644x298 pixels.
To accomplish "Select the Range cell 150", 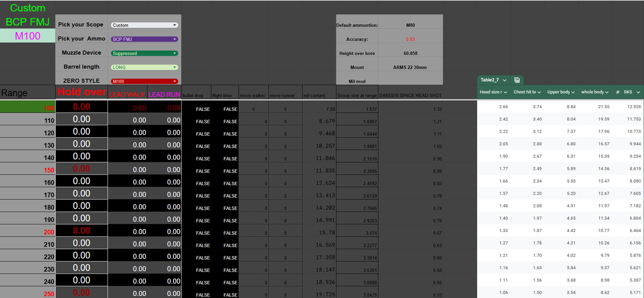I will click(x=27, y=170).
